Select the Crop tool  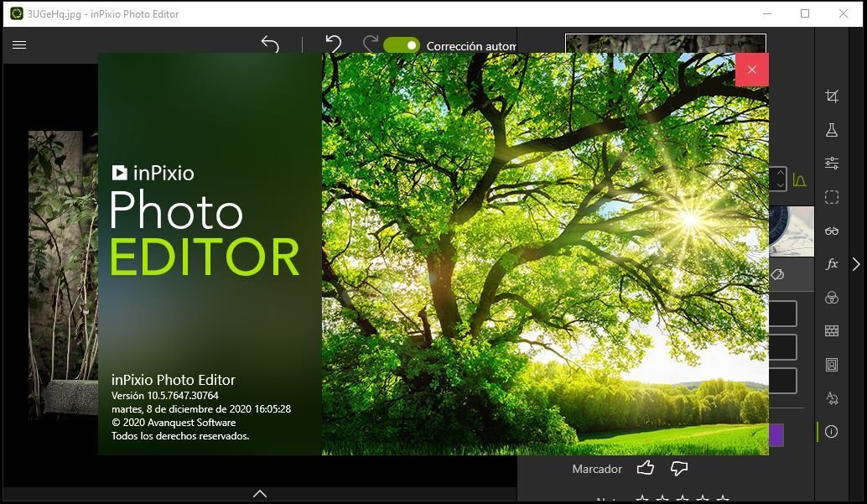click(x=832, y=96)
